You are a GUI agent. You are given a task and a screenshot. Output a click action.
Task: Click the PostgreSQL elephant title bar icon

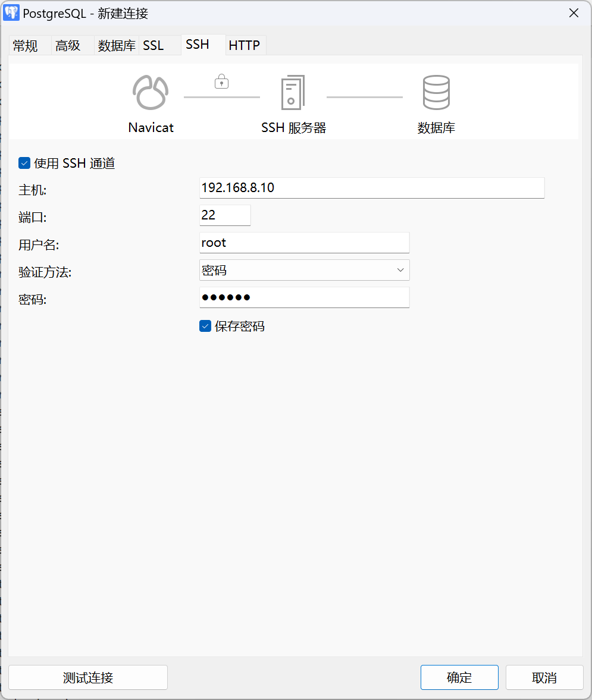(11, 13)
